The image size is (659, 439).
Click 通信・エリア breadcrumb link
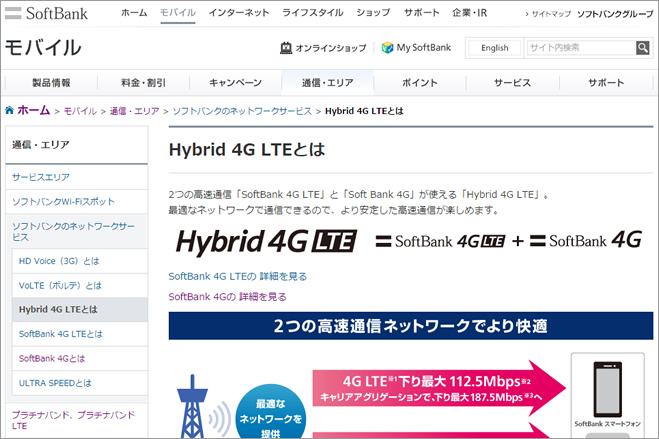coord(134,111)
